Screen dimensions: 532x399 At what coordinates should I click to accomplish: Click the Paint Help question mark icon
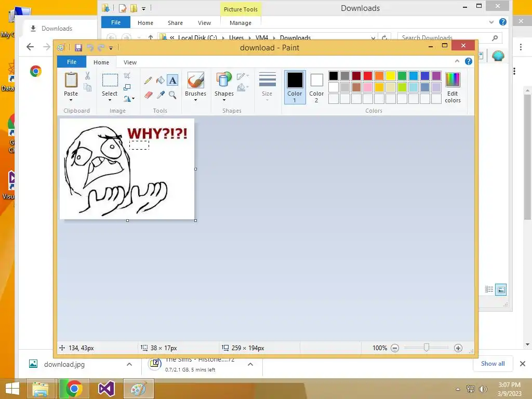tap(469, 61)
